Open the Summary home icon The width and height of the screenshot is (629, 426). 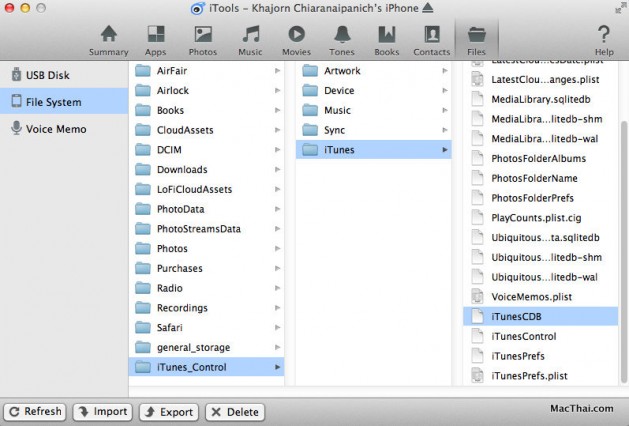109,34
